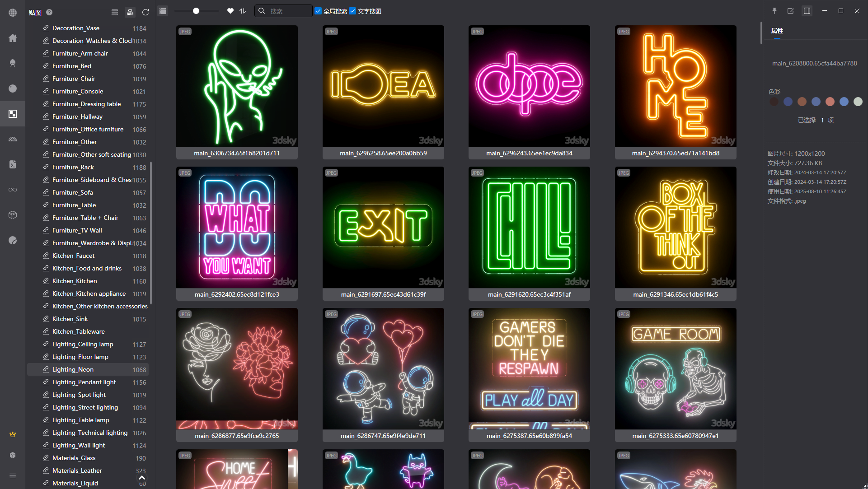The height and width of the screenshot is (489, 868).
Task: Open the infinity icon in the left sidebar
Action: 13,190
